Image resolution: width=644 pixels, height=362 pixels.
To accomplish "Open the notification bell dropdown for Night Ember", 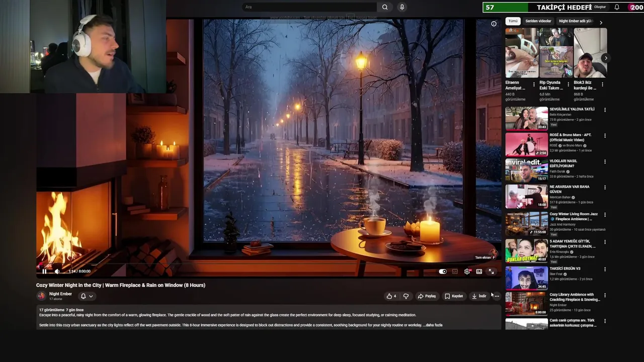I will (87, 296).
